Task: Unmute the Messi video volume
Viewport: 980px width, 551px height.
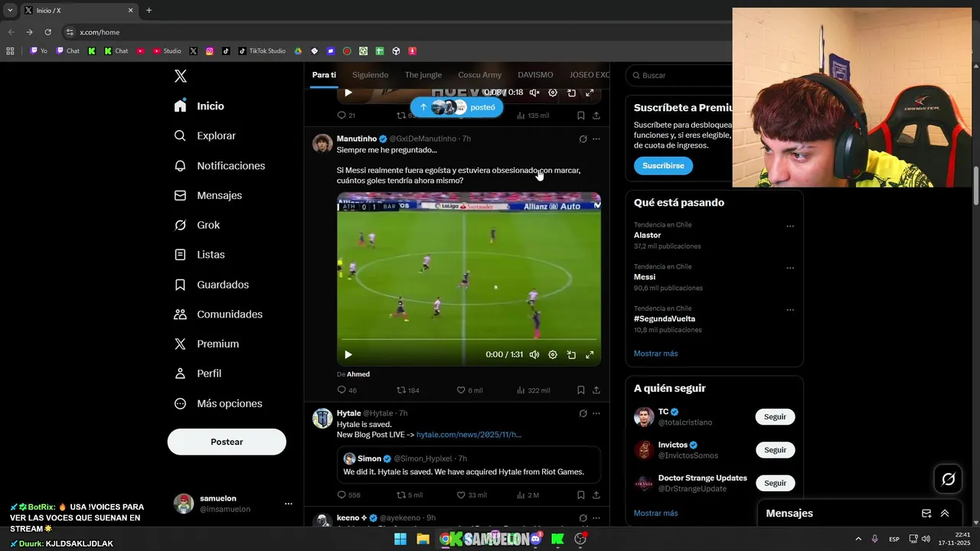Action: 534,354
